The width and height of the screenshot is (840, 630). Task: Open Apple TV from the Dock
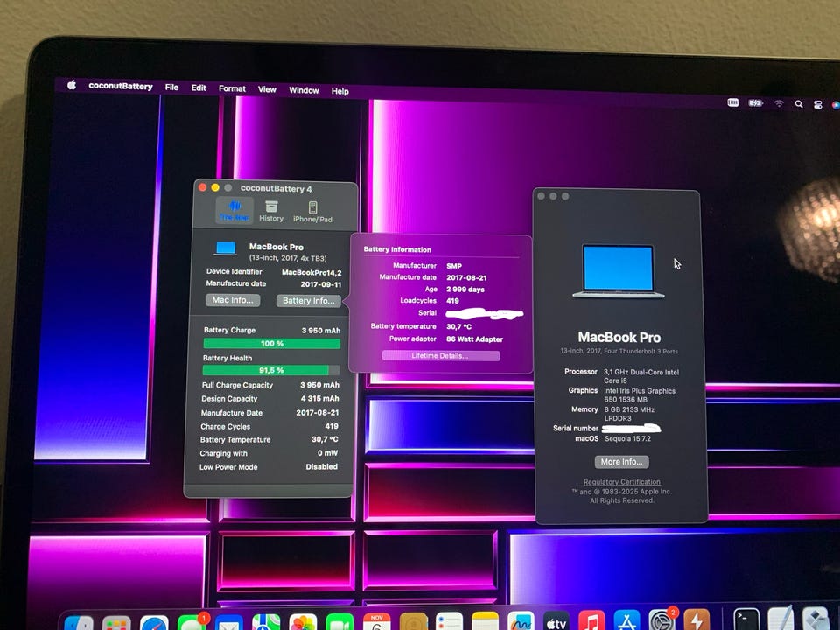pos(556,621)
